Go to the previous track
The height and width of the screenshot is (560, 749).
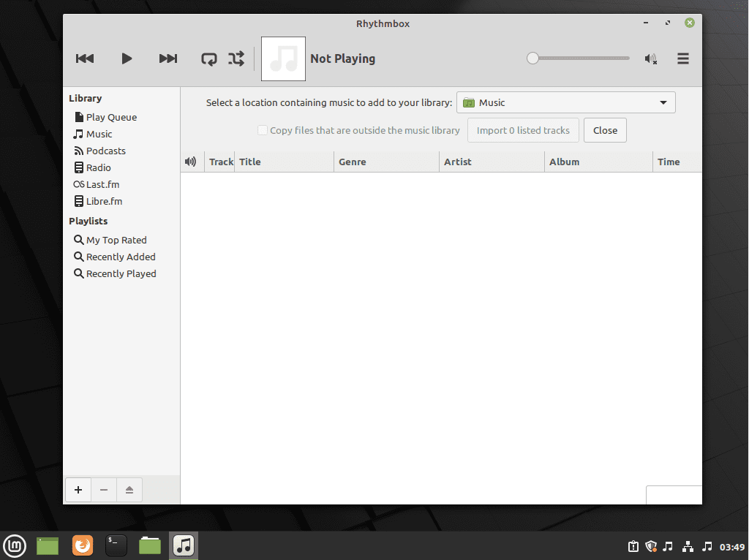(84, 58)
